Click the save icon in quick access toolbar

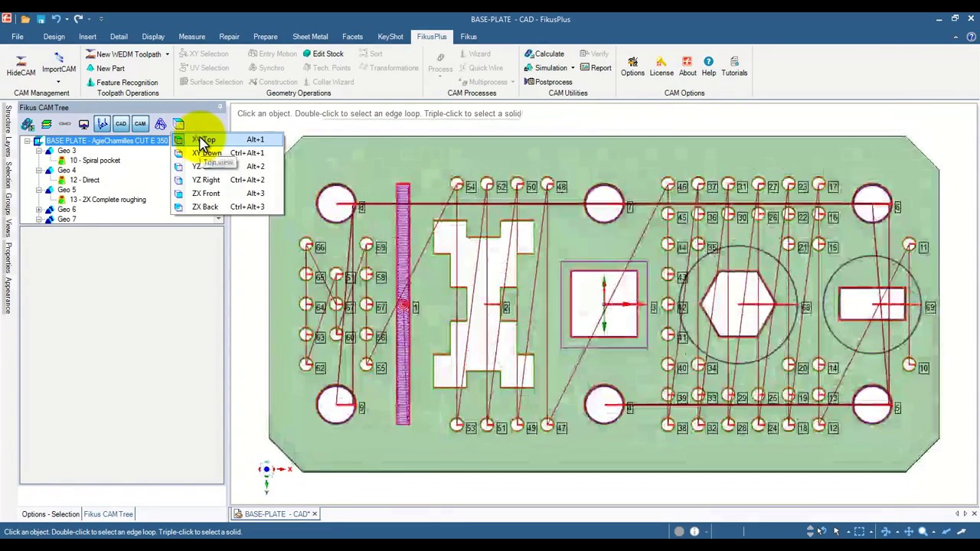point(41,18)
